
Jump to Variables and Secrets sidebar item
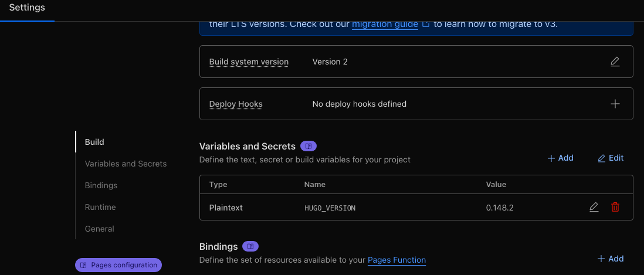tap(126, 164)
